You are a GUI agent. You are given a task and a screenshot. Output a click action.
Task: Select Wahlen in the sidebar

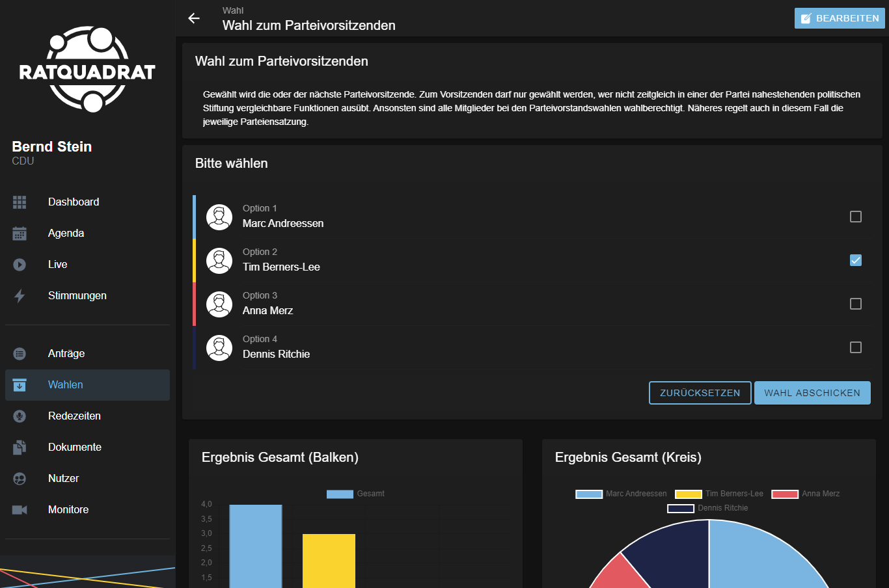(x=87, y=385)
